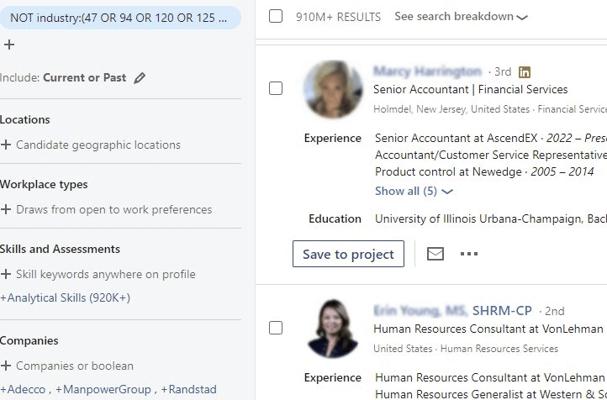607x400 pixels.
Task: Expand Show all (5) experiences
Action: (413, 191)
